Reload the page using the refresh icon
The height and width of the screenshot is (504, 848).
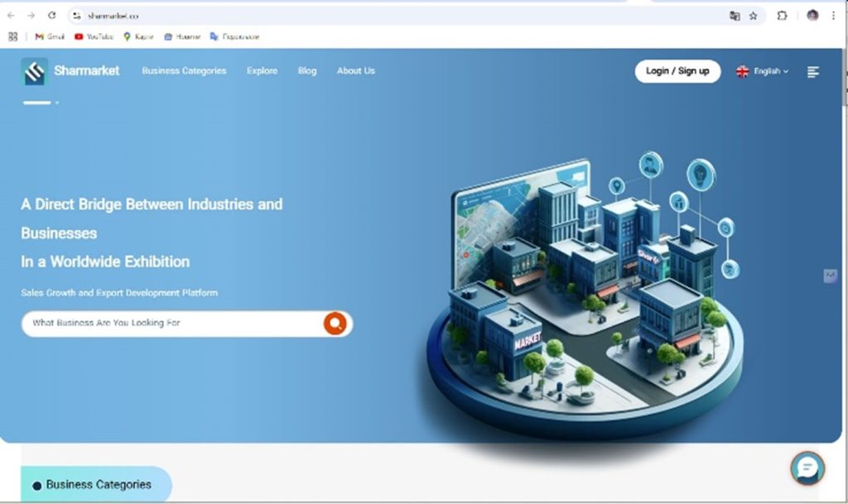[x=52, y=16]
